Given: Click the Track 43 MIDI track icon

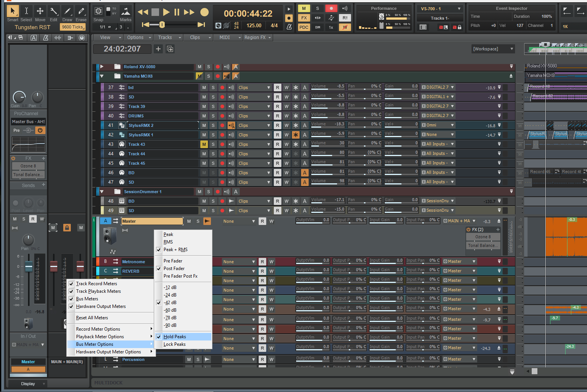Looking at the screenshot, I should (122, 144).
